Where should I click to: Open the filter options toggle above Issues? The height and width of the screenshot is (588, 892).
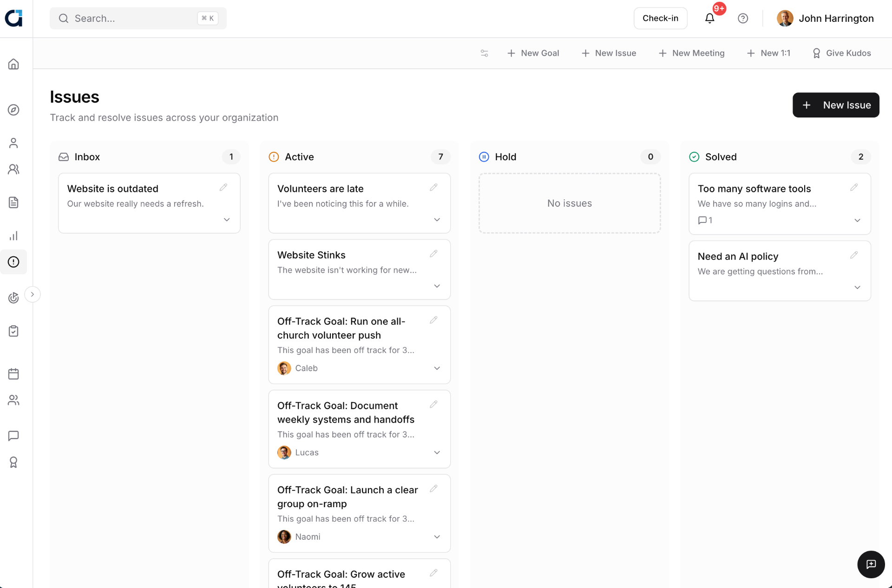click(484, 53)
